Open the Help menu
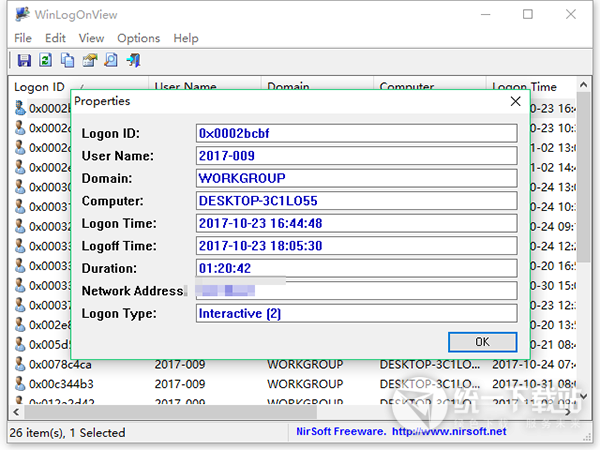Image resolution: width=600 pixels, height=450 pixels. point(186,38)
